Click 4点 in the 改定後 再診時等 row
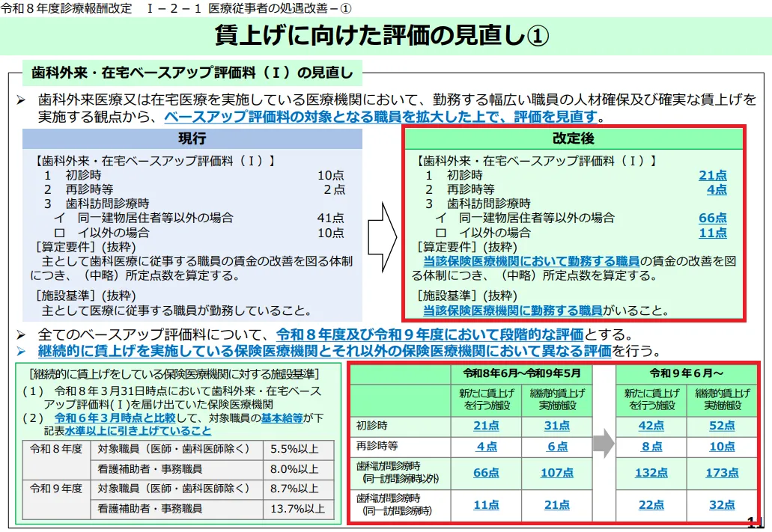This screenshot has width=772, height=532. [x=717, y=189]
